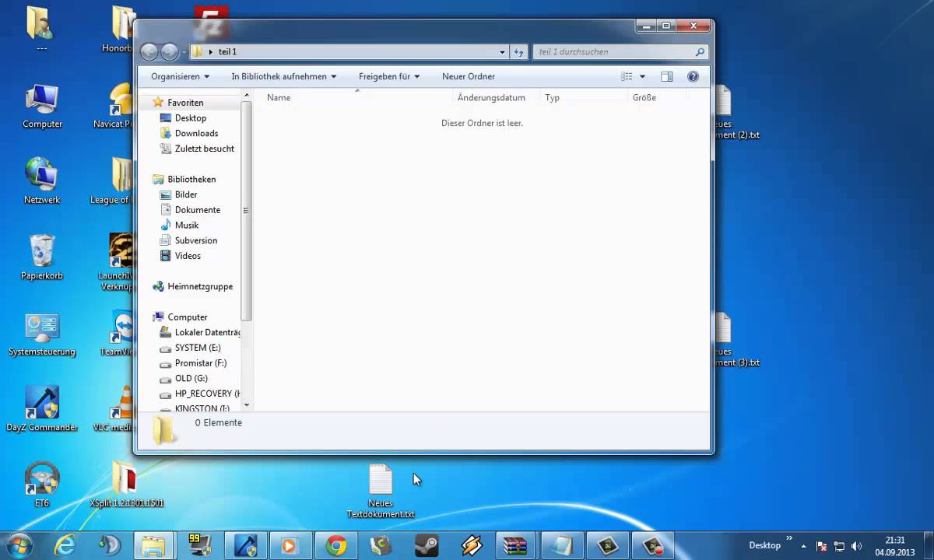Open the Dokumente library
The width and height of the screenshot is (934, 560).
click(x=197, y=210)
